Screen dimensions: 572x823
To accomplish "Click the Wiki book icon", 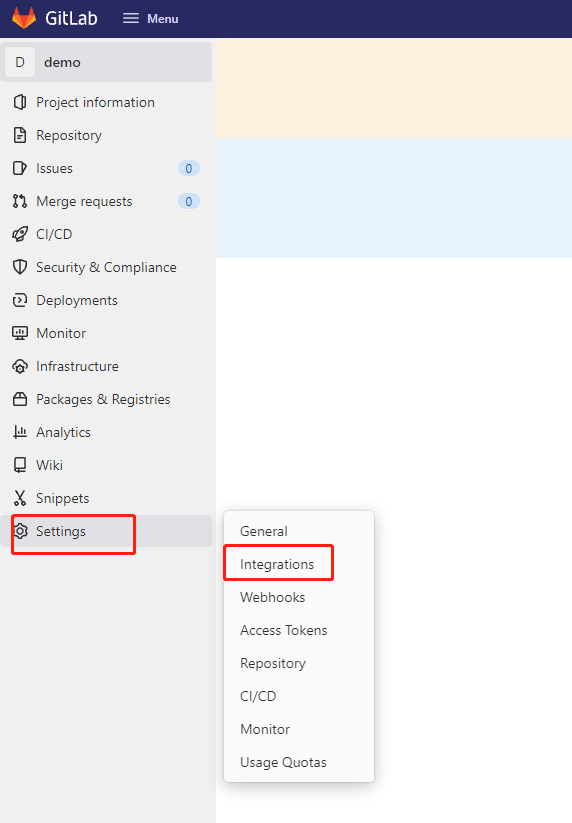I will [x=20, y=465].
